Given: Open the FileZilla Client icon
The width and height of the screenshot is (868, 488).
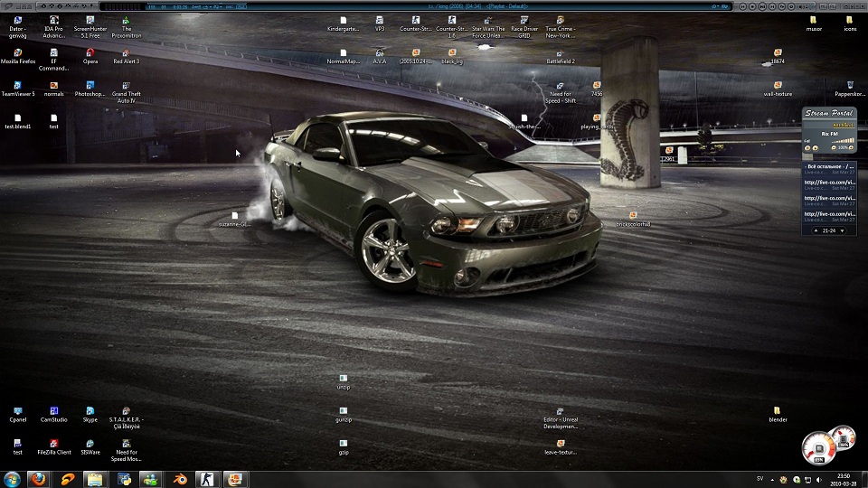Looking at the screenshot, I should [x=54, y=444].
